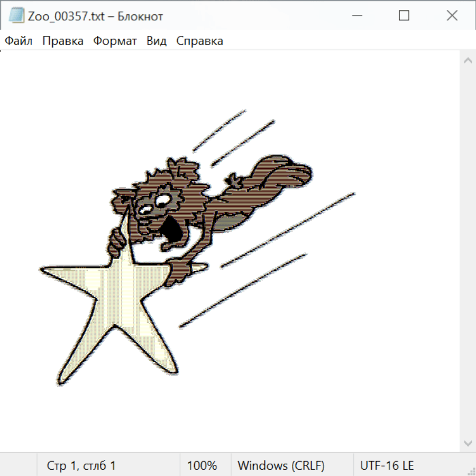Click the Стр 1, стлб 1 status field
The width and height of the screenshot is (476, 476).
(x=81, y=465)
